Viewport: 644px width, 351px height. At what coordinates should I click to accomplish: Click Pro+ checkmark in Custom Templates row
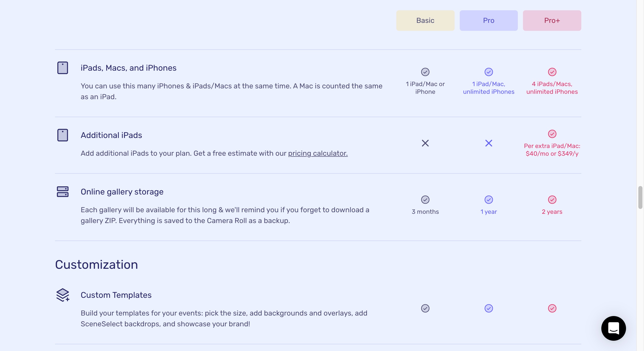click(552, 308)
